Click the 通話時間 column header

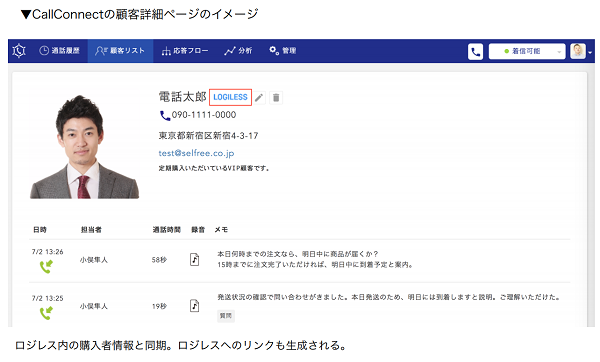166,230
